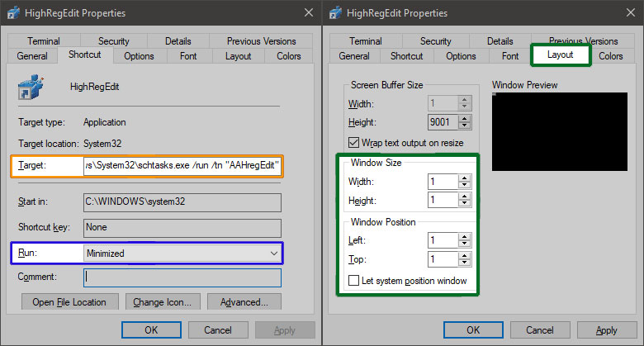Select General tab in right dialog
Image resolution: width=644 pixels, height=346 pixels.
click(x=354, y=56)
